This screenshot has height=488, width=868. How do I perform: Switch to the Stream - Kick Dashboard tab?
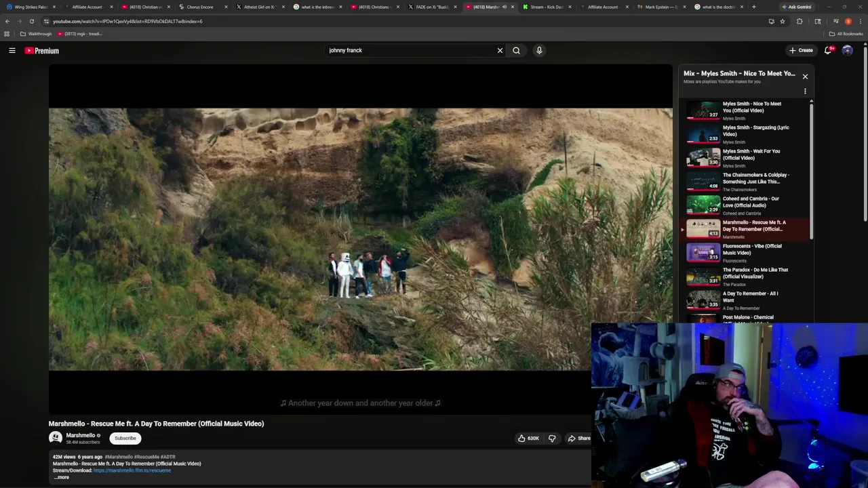[x=547, y=7]
